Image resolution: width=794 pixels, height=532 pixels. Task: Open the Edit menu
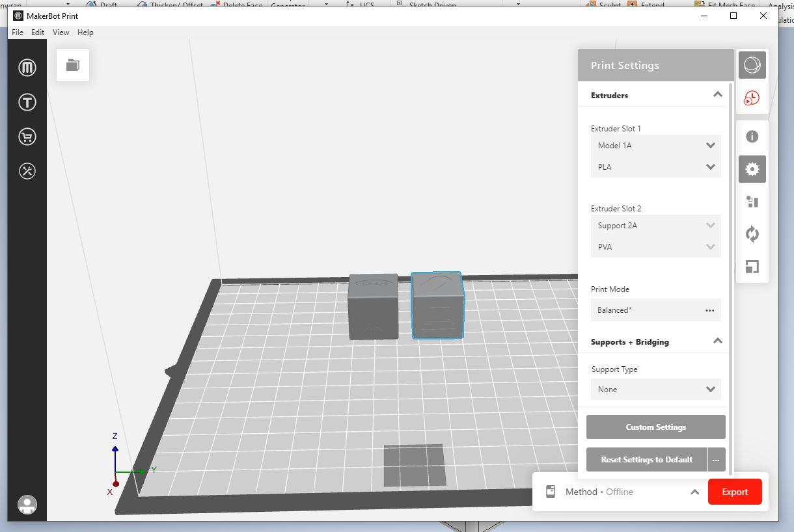(38, 33)
